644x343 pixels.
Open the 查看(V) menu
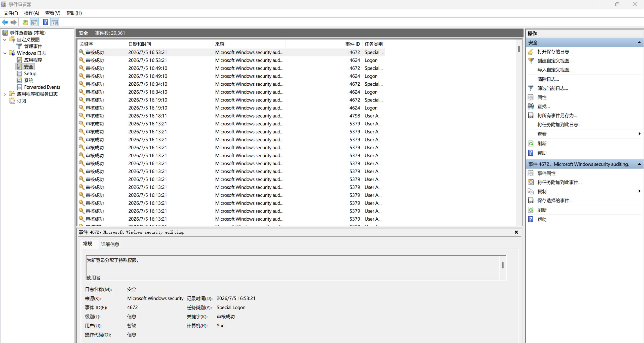click(x=53, y=13)
